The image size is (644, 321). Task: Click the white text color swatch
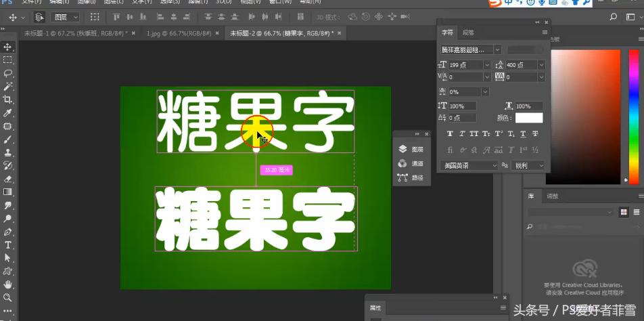click(x=529, y=118)
